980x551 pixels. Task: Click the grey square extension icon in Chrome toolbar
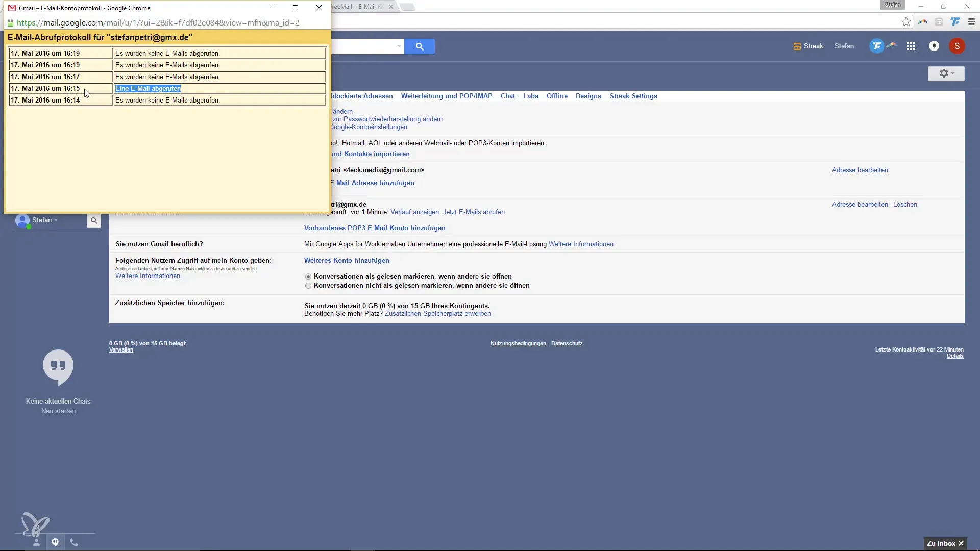(x=939, y=22)
